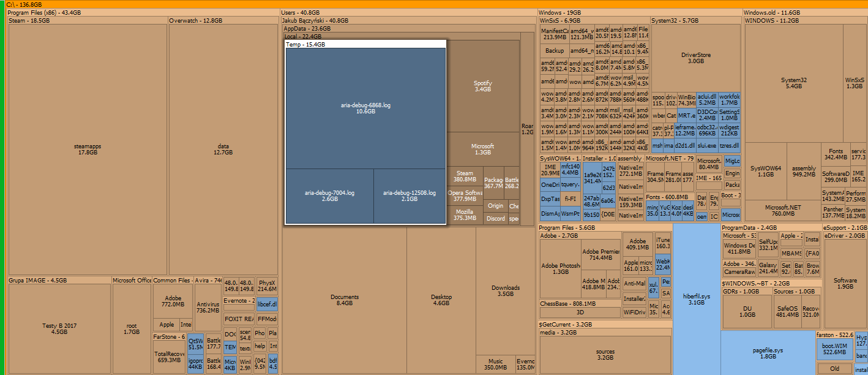The width and height of the screenshot is (868, 375).
Task: Select the pagefile.sys 1.8GB file block
Action: point(768,353)
